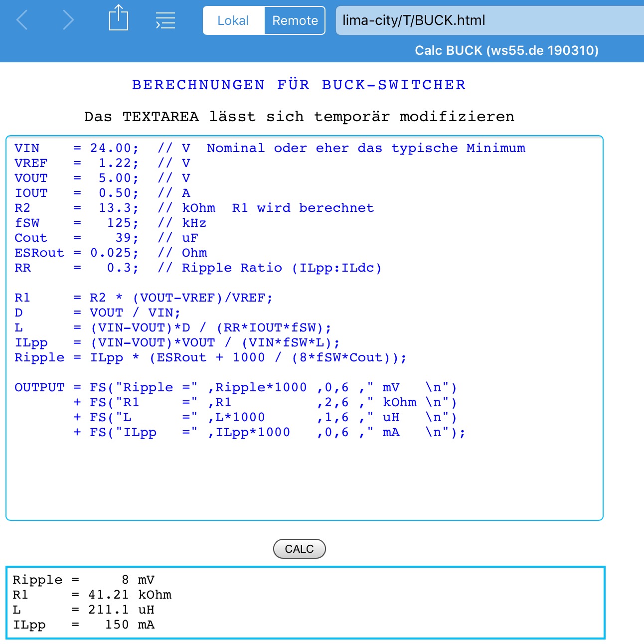Click the + FS("L output line

click(265, 417)
